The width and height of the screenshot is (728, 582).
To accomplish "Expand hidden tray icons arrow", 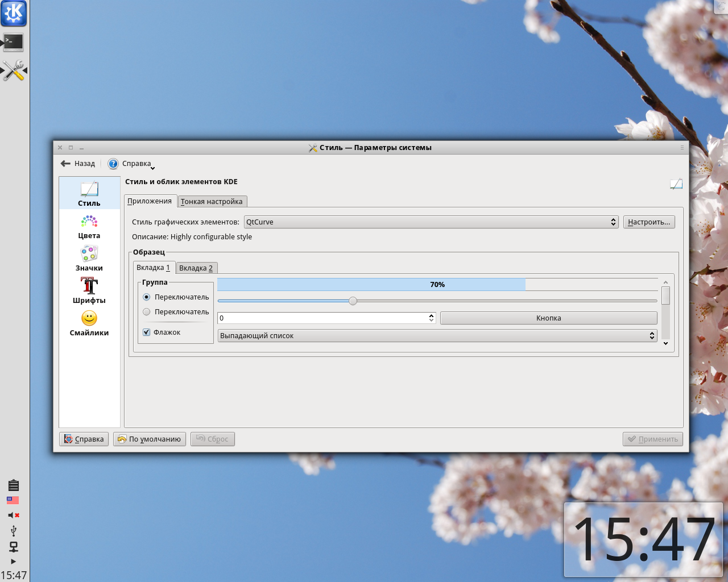I will pyautogui.click(x=14, y=561).
